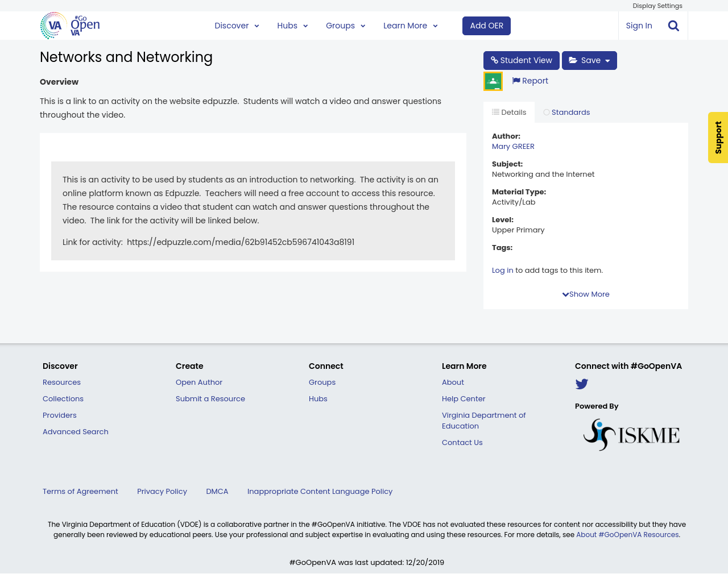
Task: Open footer Resources link
Action: point(61,383)
